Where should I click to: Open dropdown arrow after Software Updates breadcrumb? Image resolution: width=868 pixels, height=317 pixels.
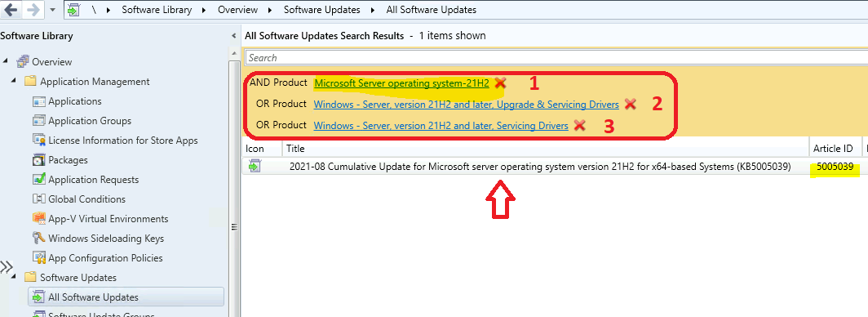373,10
